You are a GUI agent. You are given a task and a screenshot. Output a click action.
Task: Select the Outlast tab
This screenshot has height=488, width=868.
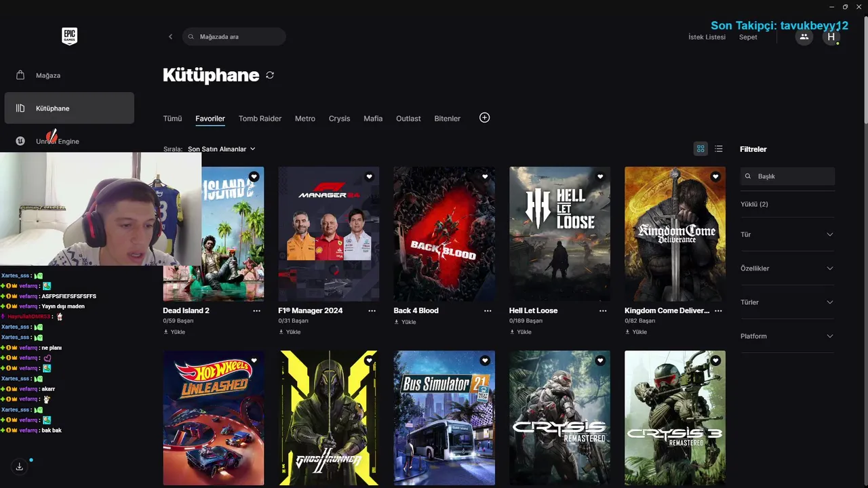click(x=408, y=119)
